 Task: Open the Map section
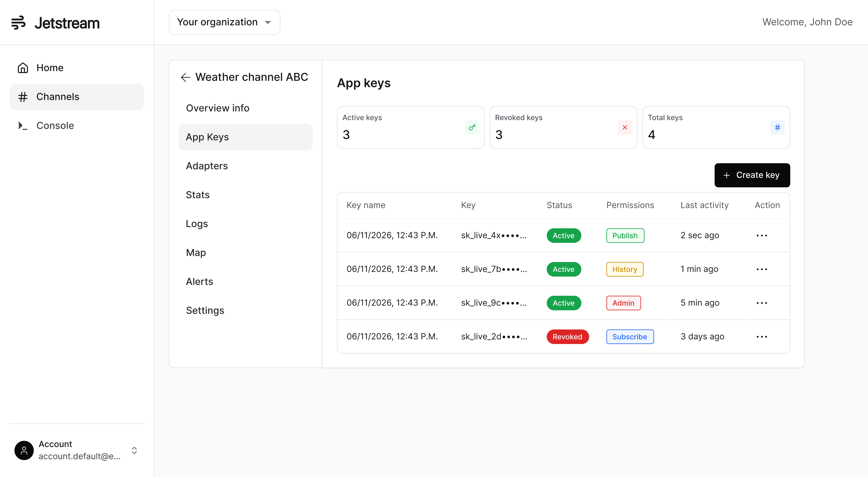click(x=245, y=253)
